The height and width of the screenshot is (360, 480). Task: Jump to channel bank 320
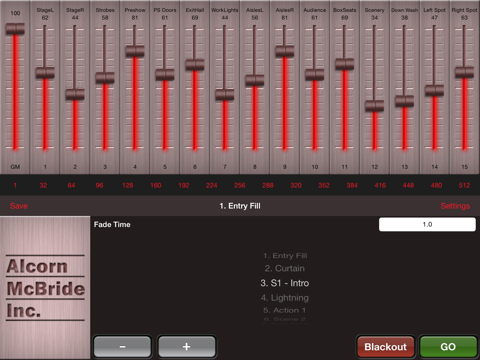coord(296,185)
